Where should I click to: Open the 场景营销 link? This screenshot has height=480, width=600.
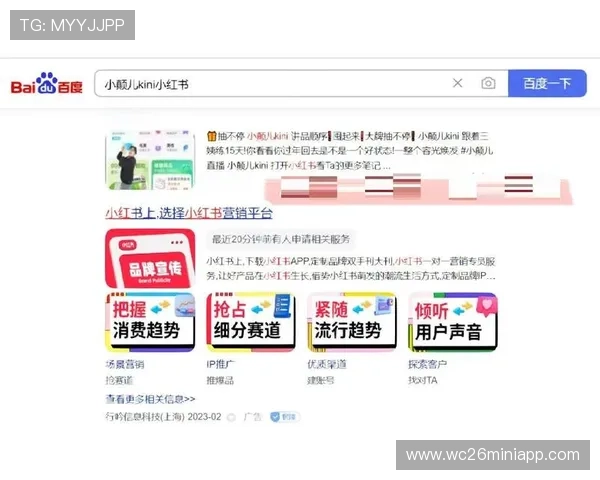pos(125,364)
